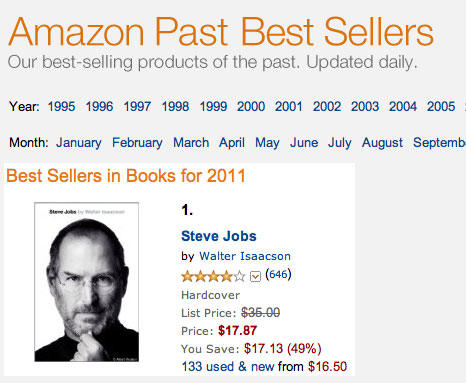Screen dimensions: 466x383
Task: Select year 2005
Action: point(441,107)
